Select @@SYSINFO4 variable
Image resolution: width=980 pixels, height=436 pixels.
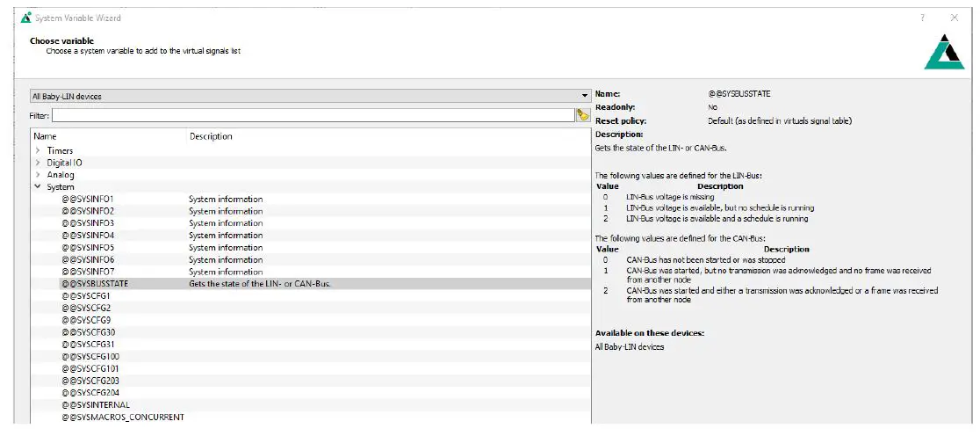tap(88, 236)
